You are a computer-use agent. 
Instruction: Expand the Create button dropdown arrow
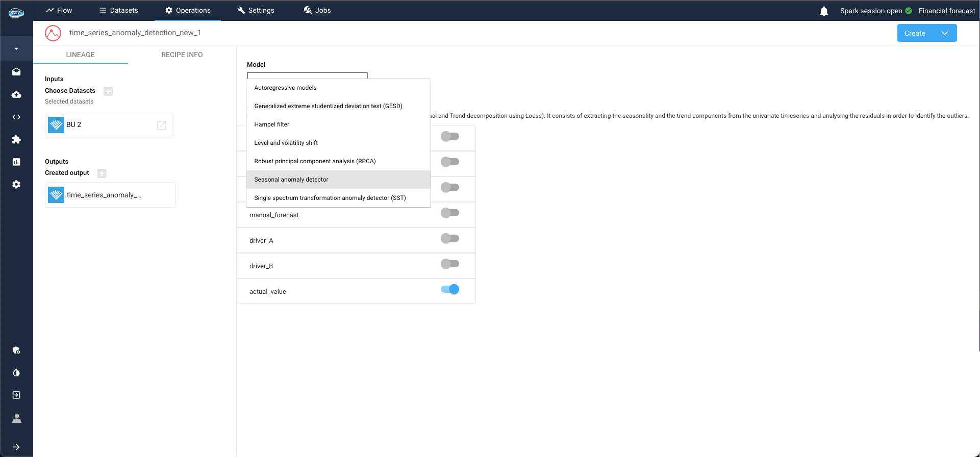(944, 33)
